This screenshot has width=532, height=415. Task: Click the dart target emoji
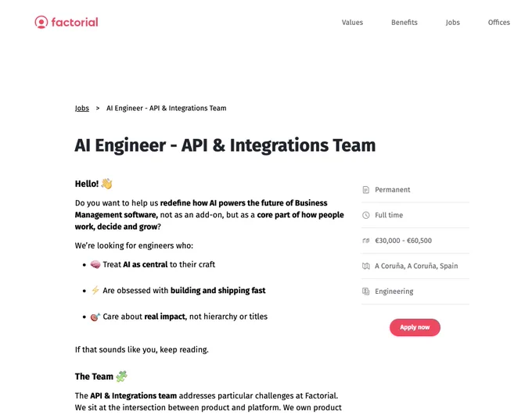(x=95, y=317)
